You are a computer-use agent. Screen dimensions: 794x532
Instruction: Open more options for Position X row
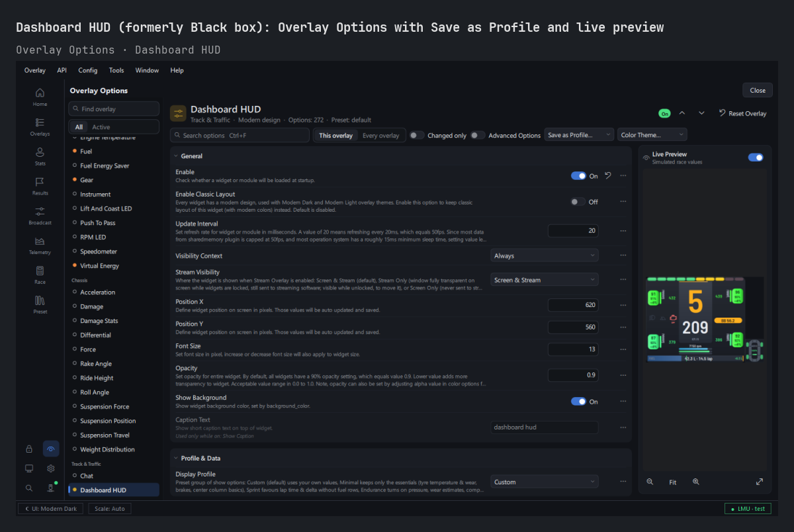(x=623, y=305)
